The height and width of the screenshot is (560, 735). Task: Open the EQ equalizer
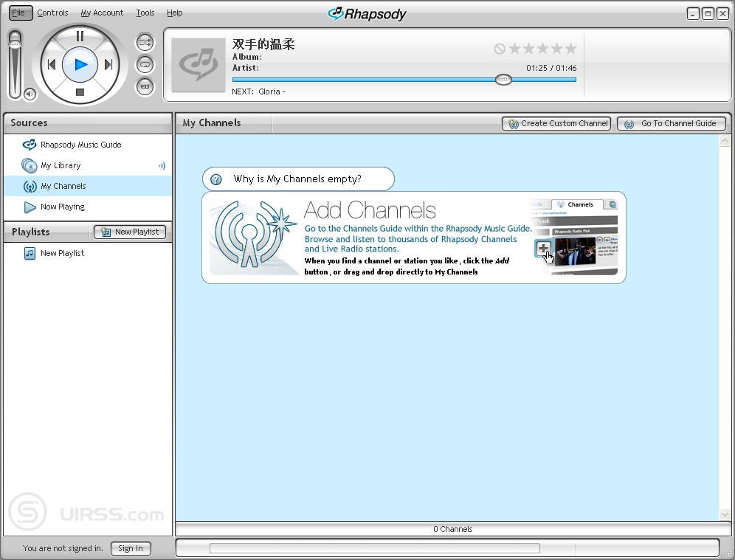145,86
